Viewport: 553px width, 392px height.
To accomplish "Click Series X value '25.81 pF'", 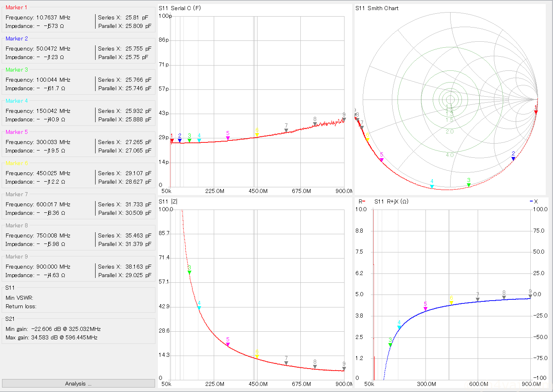I will (137, 17).
